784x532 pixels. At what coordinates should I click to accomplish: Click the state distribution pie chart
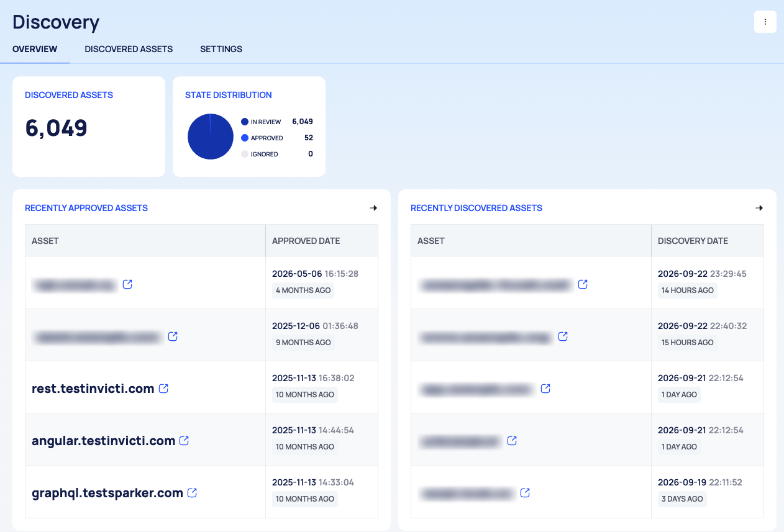click(211, 137)
